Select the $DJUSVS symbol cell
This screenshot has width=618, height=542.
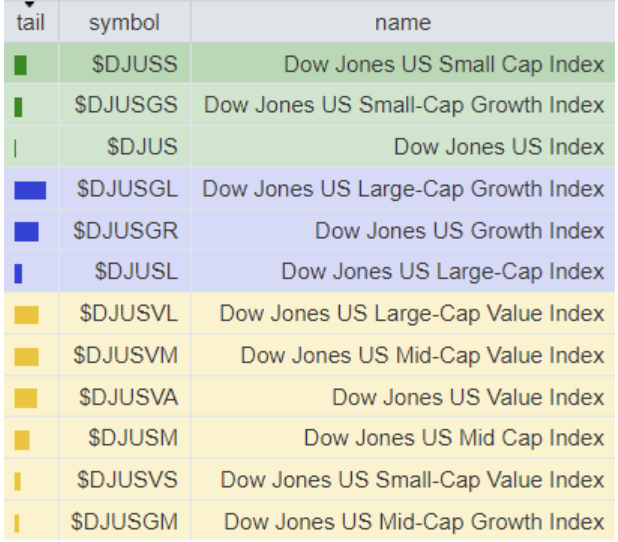point(126,480)
